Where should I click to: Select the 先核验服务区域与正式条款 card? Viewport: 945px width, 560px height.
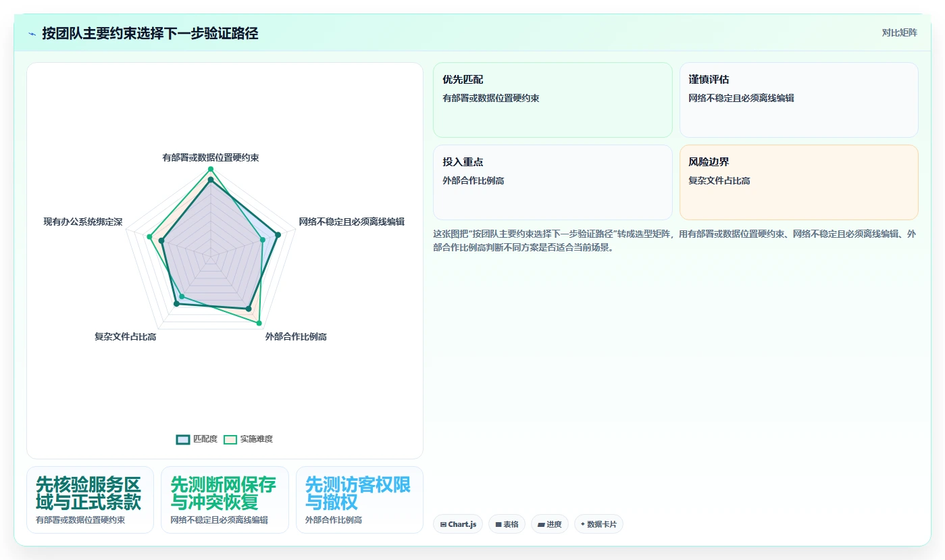(x=90, y=500)
